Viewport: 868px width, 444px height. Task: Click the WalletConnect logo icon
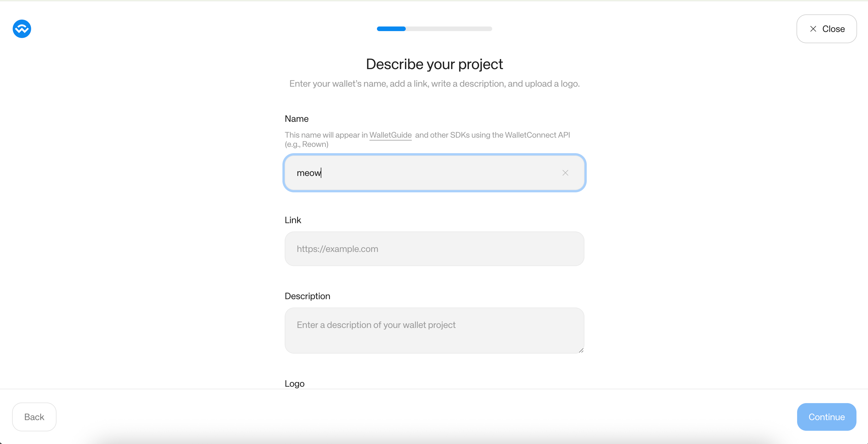pos(22,29)
